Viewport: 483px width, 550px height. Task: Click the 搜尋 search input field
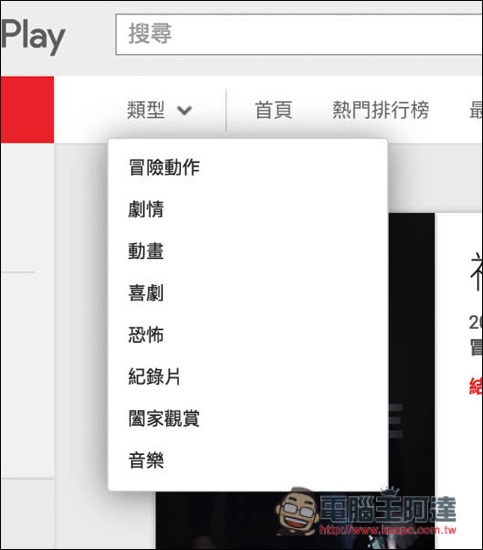click(x=299, y=34)
